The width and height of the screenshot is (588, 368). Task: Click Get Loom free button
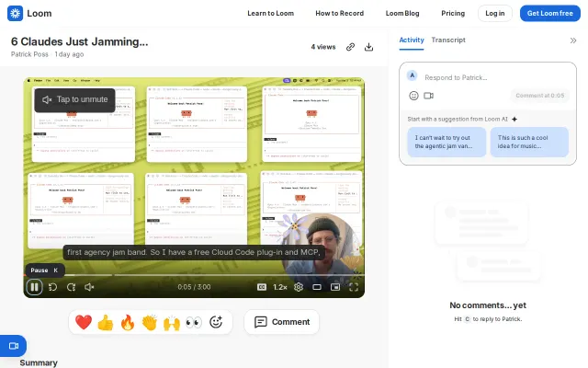pos(549,14)
